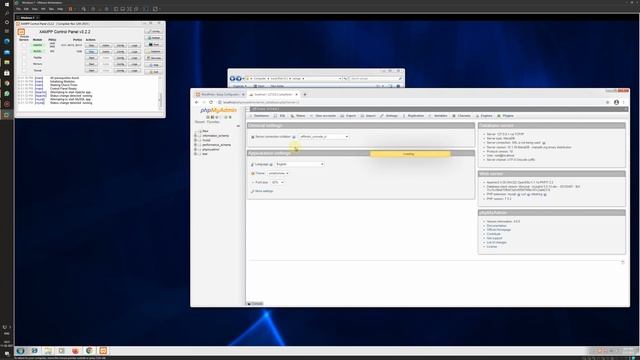Launch Chrome from the Windows 7 taskbar
The image size is (640, 360).
89,351
